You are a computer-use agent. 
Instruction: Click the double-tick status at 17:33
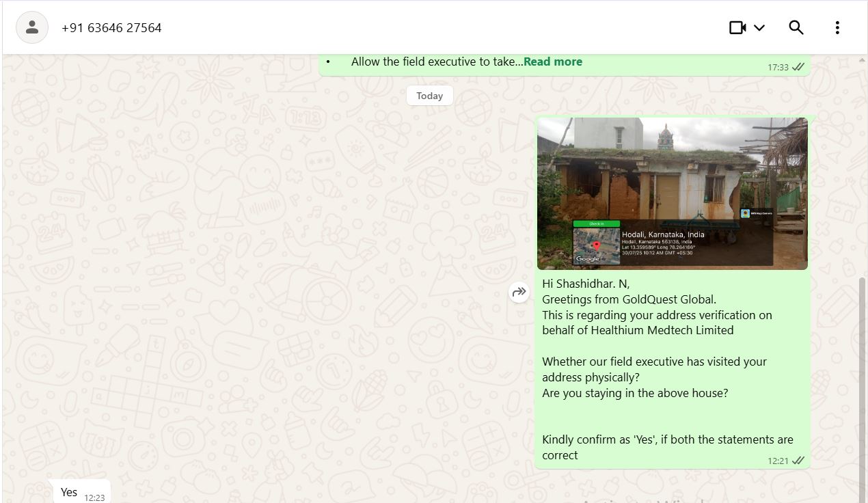click(x=798, y=66)
